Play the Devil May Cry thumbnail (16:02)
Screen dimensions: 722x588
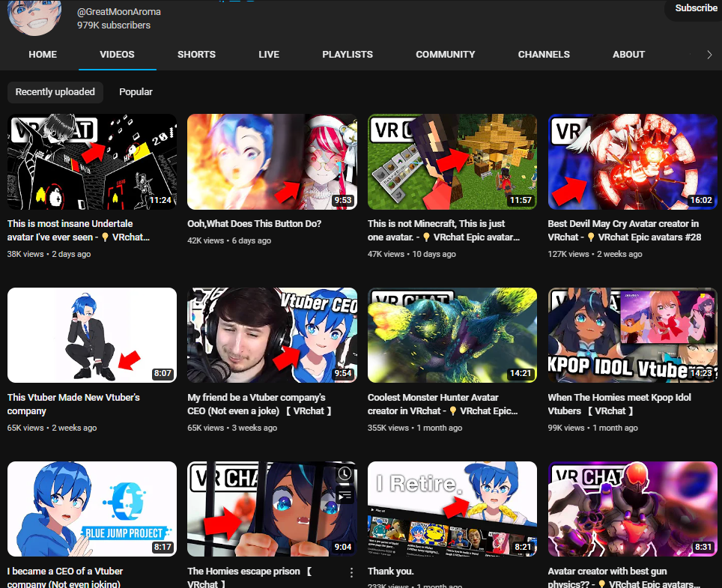[633, 162]
